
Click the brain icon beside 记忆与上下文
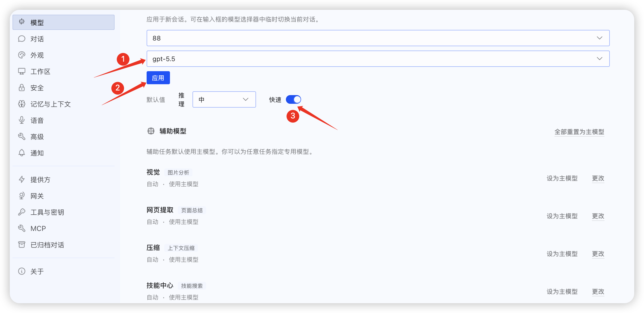click(22, 104)
